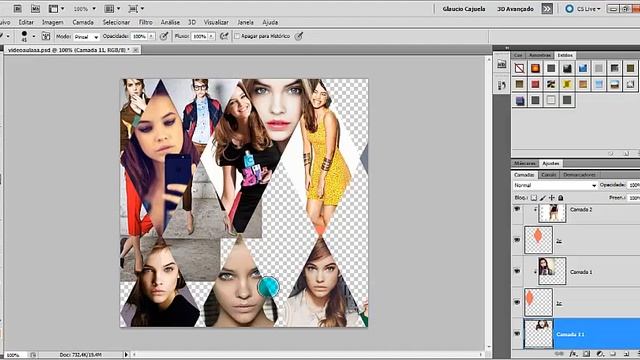Viewport: 640px width, 360px height.
Task: Open the Editar menu
Action: (26, 22)
